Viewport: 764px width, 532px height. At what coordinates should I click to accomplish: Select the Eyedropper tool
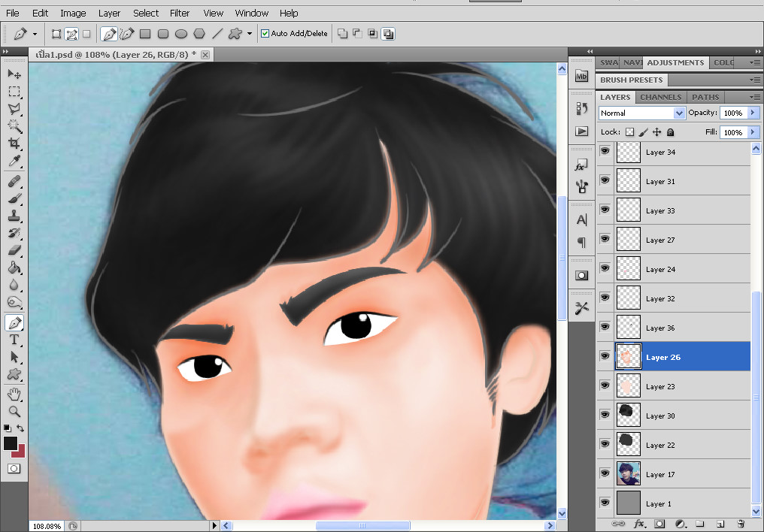click(x=14, y=161)
